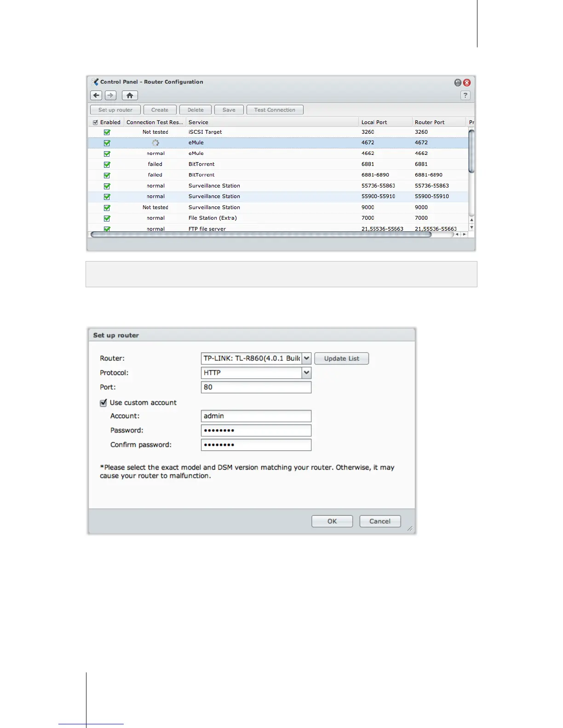The height and width of the screenshot is (728, 563).
Task: Select the File Station (Extra) service text
Action: point(213,218)
